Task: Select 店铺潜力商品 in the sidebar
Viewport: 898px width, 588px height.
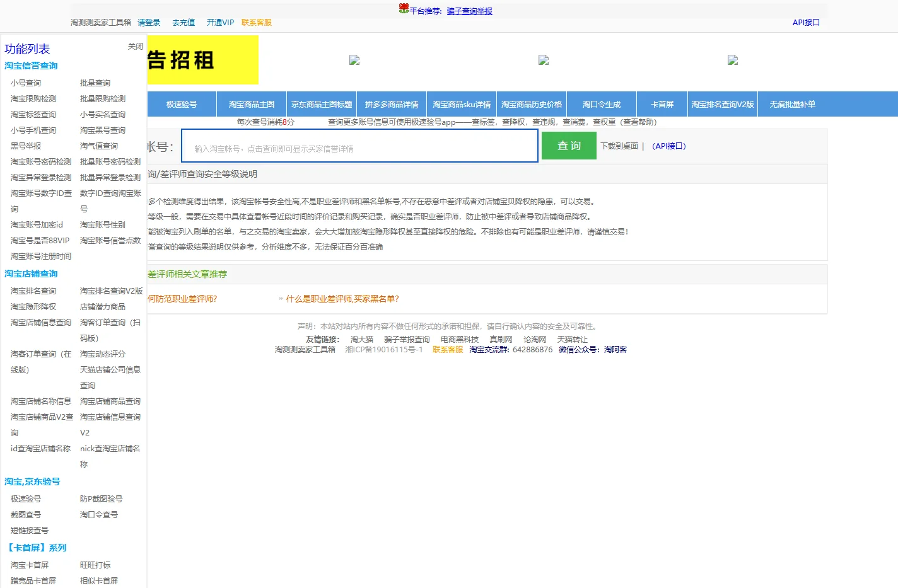Action: pos(103,307)
